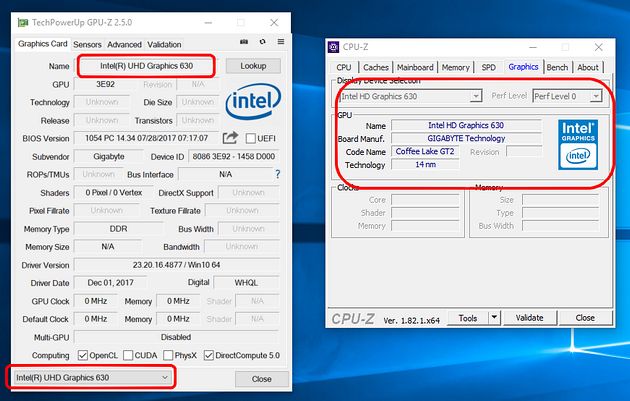630x401 pixels.
Task: Toggle the DirectCompute 5.0 checkbox
Action: pos(209,355)
